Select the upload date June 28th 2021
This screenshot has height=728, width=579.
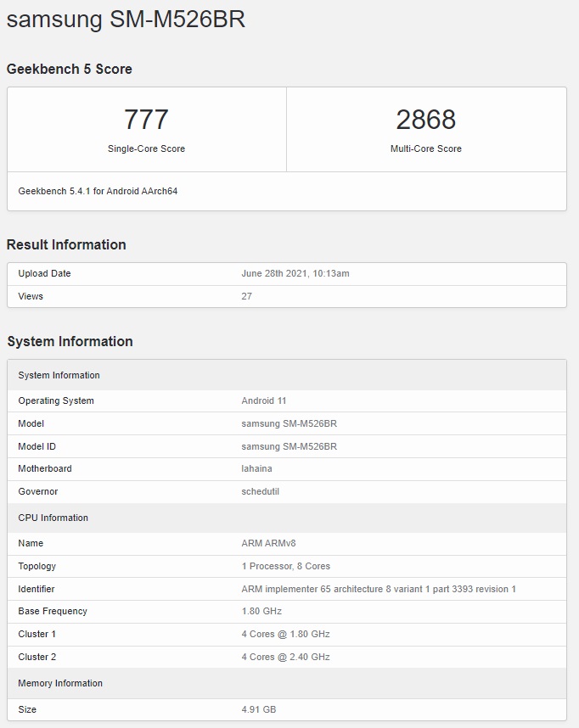click(x=295, y=273)
